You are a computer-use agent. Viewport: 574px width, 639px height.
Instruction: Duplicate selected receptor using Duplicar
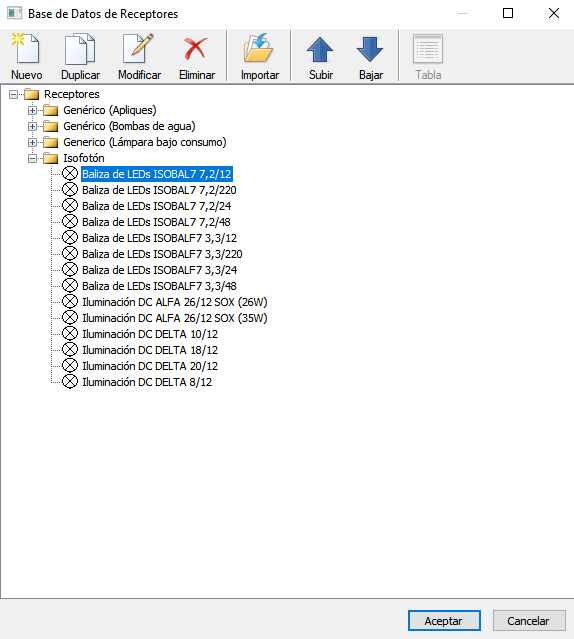click(x=80, y=57)
